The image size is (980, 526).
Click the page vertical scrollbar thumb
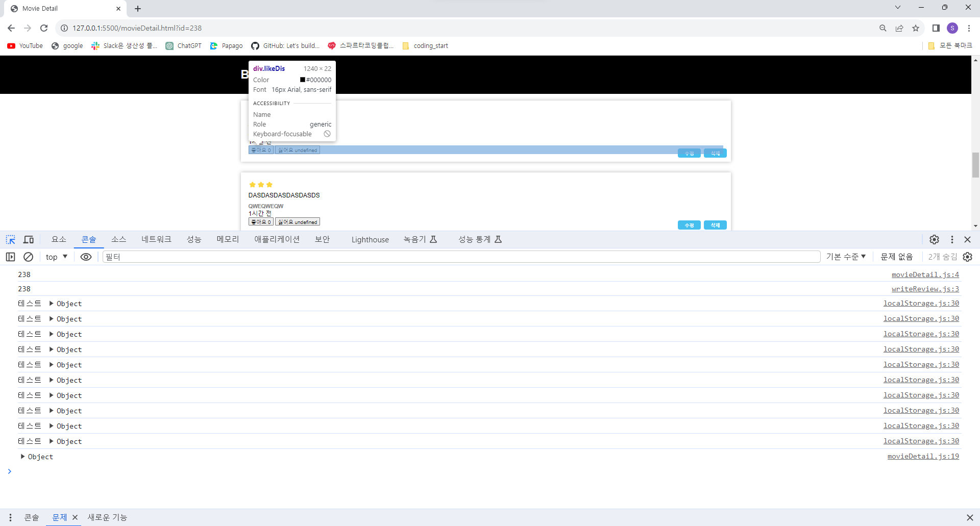[x=975, y=165]
